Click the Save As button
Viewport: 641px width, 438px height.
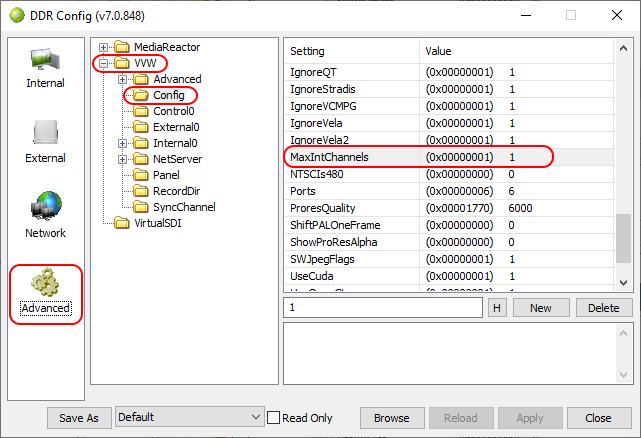[79, 418]
